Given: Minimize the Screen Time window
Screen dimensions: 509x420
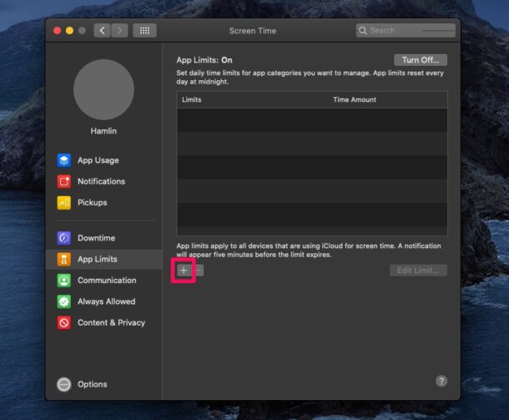Looking at the screenshot, I should click(x=69, y=31).
